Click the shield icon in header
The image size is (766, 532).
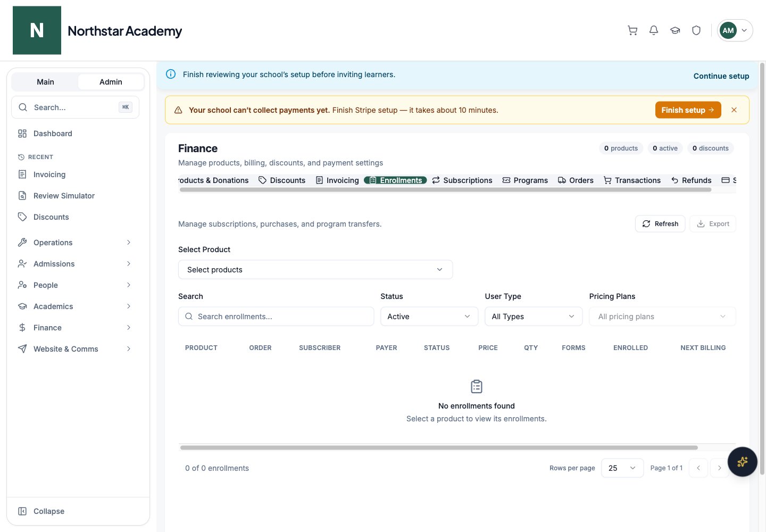point(696,30)
